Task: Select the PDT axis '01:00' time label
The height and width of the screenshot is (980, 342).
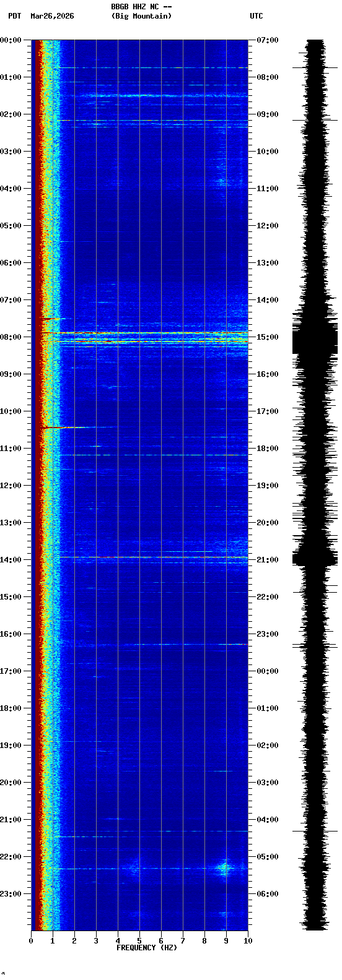Action: [11, 77]
